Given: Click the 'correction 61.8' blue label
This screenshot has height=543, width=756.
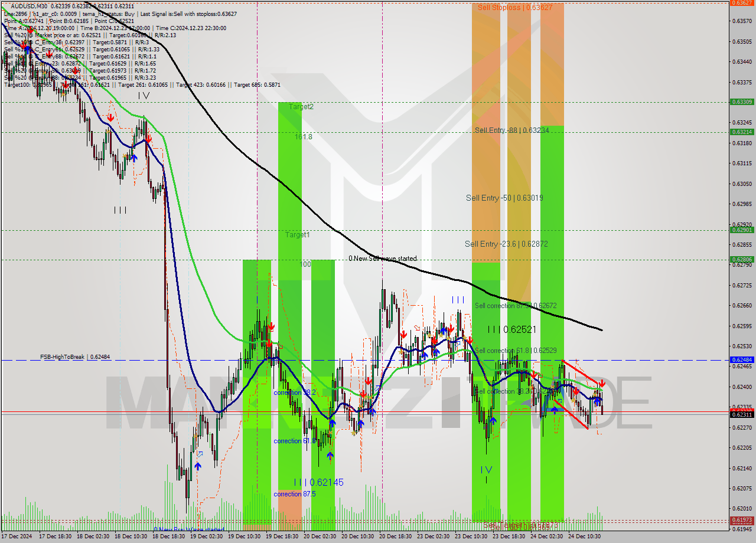Looking at the screenshot, I should pyautogui.click(x=294, y=441).
